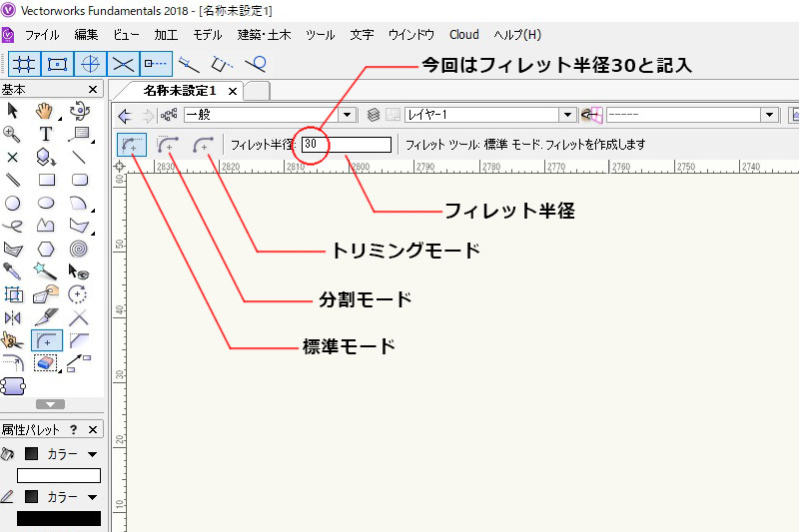The height and width of the screenshot is (532, 799).
Task: Open the モデル menu
Action: [208, 35]
